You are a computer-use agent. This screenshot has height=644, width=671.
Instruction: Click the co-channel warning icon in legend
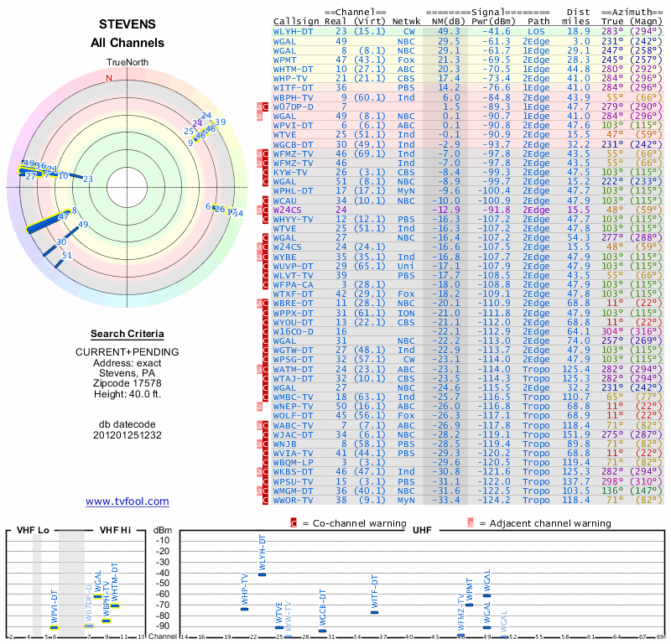pyautogui.click(x=294, y=523)
